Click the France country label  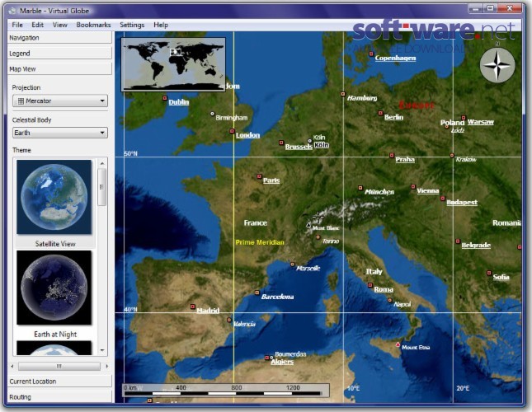[x=256, y=223]
